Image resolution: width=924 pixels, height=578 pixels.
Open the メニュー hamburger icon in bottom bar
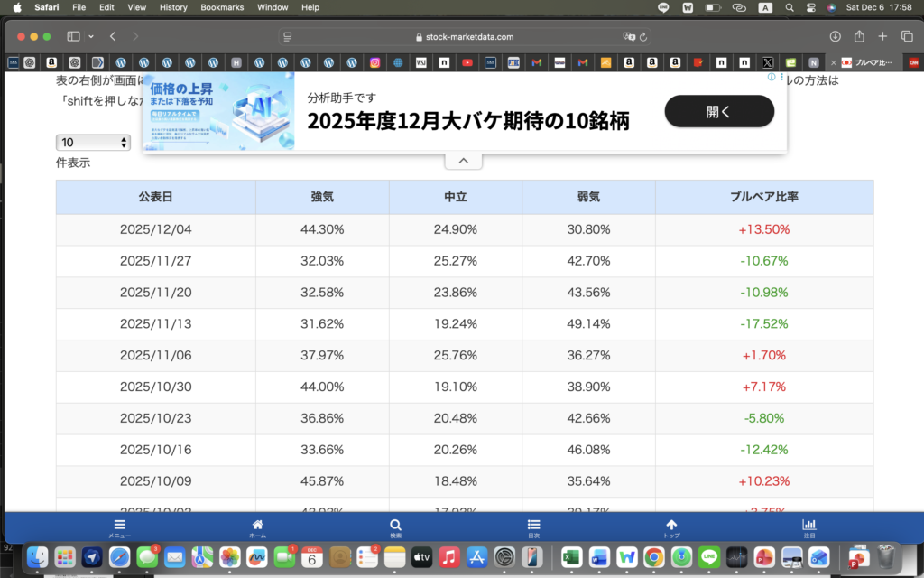click(120, 526)
